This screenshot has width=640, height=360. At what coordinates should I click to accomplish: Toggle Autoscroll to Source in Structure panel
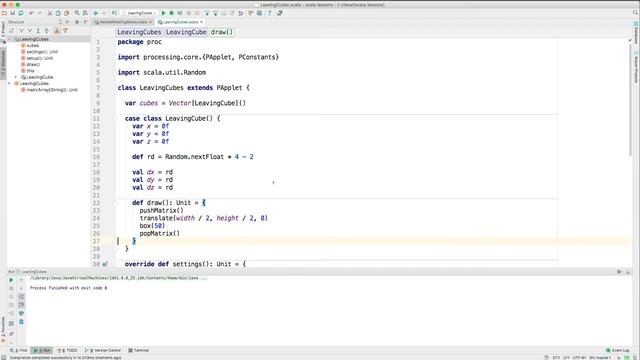click(x=57, y=31)
